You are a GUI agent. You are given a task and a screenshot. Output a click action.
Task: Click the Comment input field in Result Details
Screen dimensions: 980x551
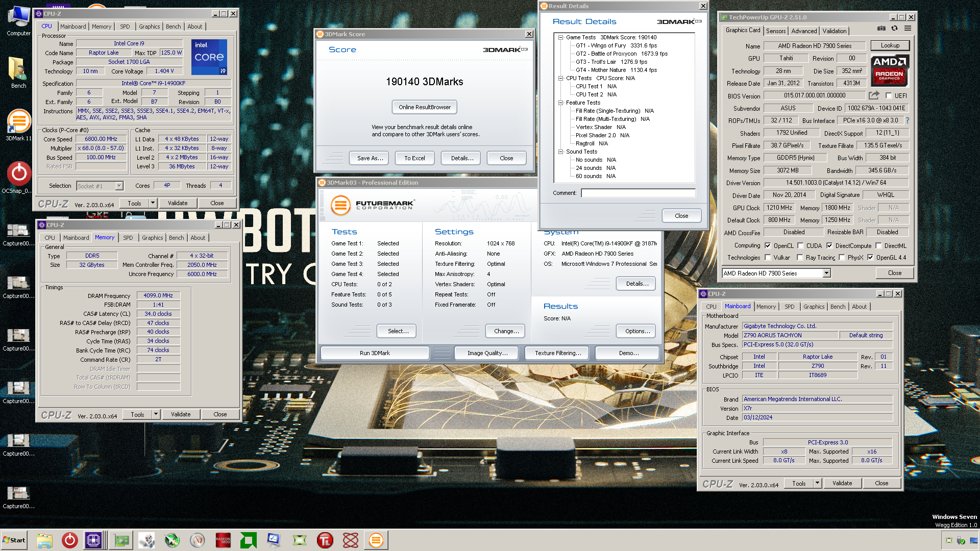point(638,193)
